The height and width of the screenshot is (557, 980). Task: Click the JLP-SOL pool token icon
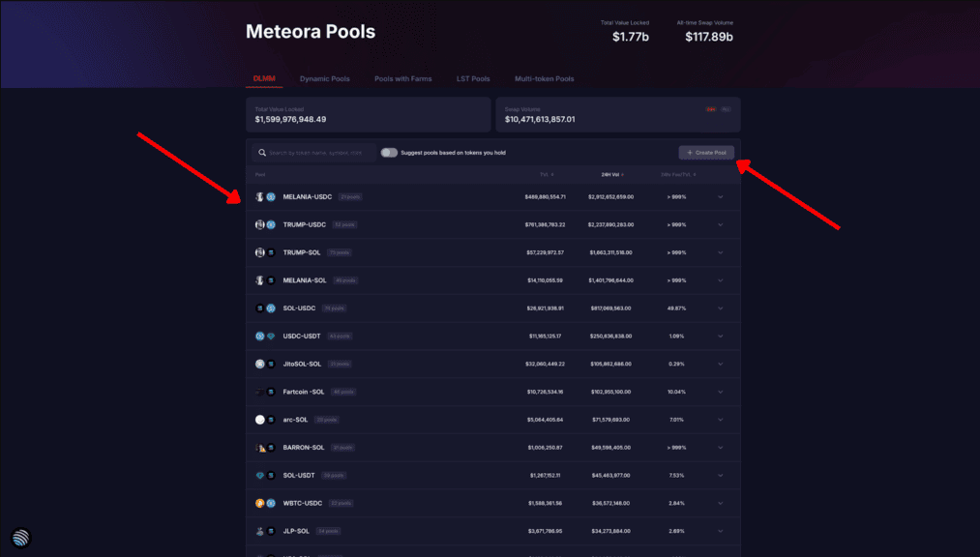click(x=259, y=531)
